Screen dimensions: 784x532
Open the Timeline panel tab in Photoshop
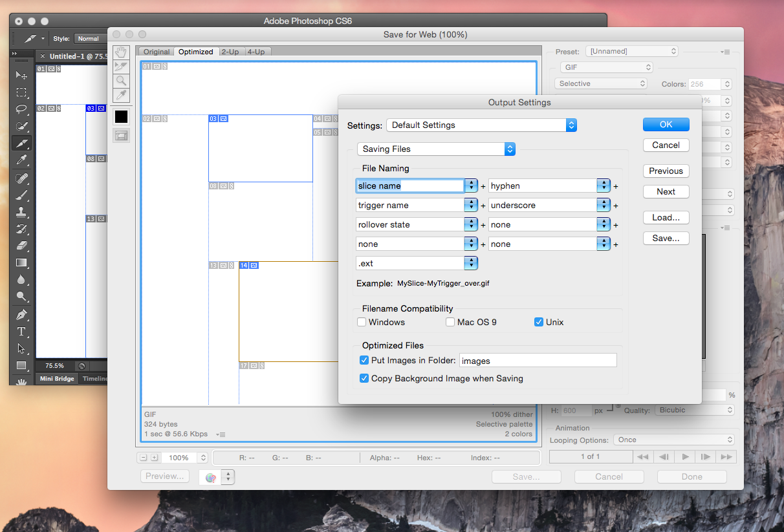[x=93, y=379]
